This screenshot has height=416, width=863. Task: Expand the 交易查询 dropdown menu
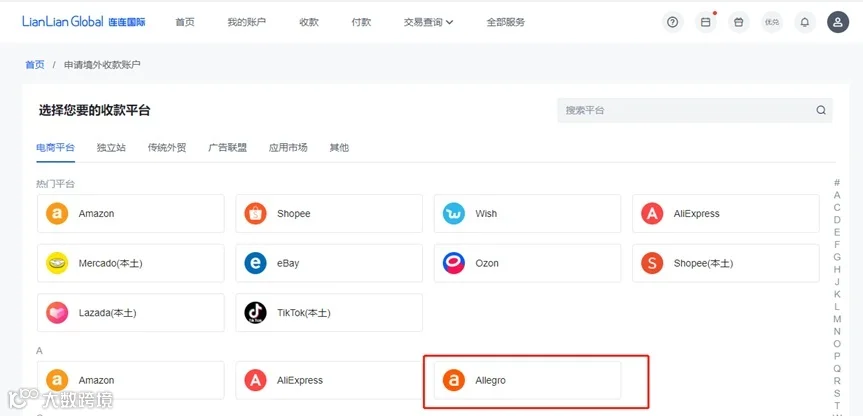coord(428,23)
